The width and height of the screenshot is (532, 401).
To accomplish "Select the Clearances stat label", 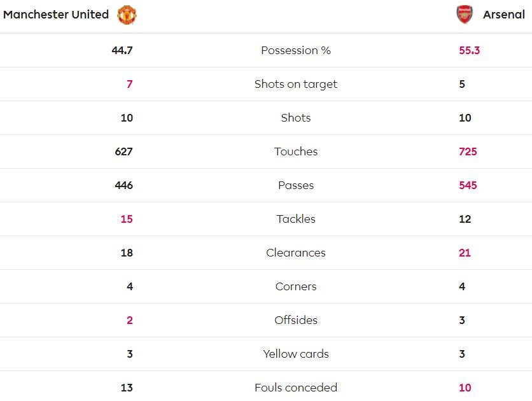I will [x=296, y=253].
